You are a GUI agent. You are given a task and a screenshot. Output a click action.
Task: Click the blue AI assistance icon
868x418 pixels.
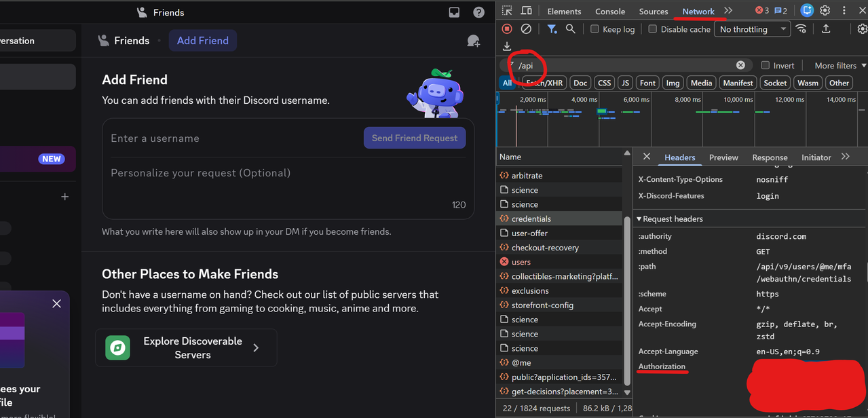(807, 10)
